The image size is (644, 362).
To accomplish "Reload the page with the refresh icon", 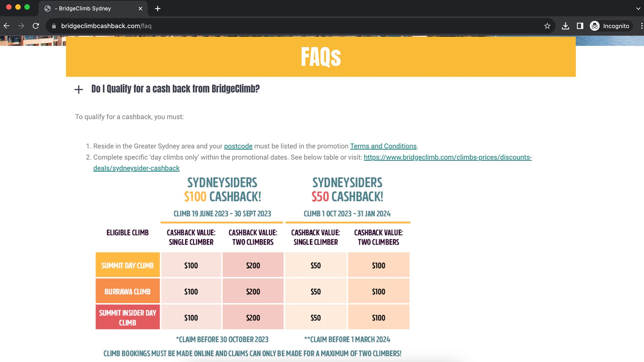I will pos(36,26).
